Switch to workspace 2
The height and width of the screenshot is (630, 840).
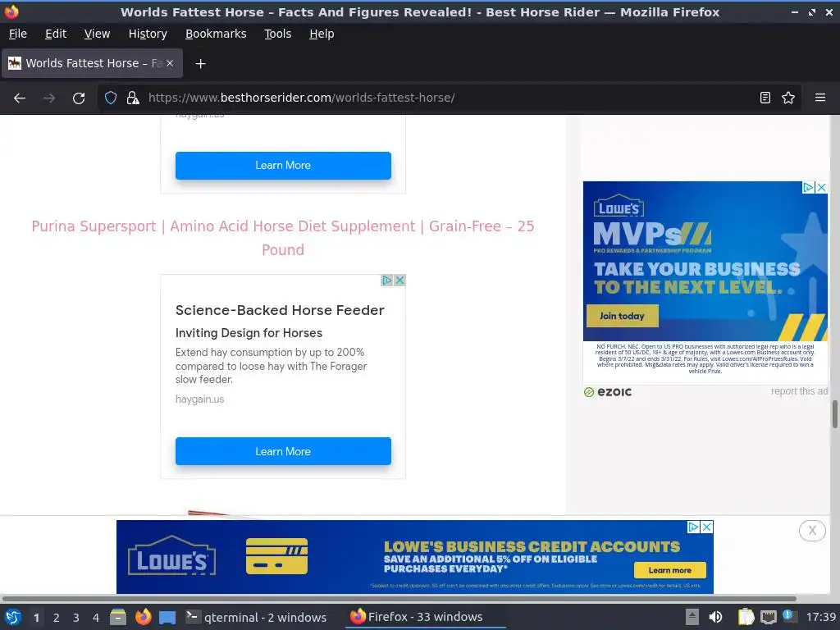pos(57,618)
